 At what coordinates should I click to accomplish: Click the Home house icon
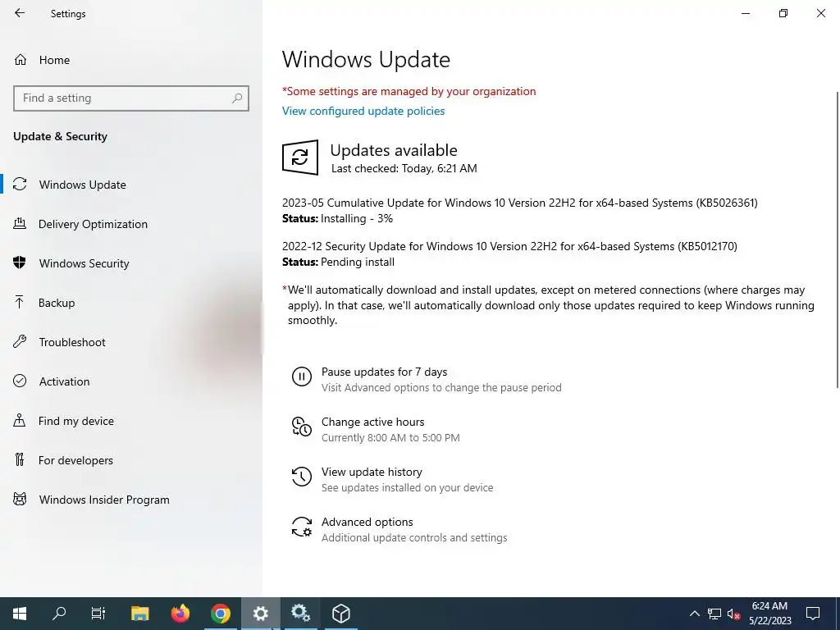click(21, 59)
